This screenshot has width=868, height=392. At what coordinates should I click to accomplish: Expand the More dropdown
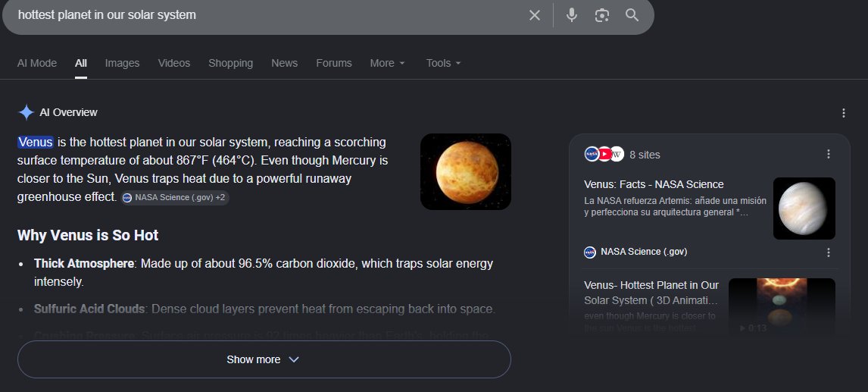(x=388, y=63)
